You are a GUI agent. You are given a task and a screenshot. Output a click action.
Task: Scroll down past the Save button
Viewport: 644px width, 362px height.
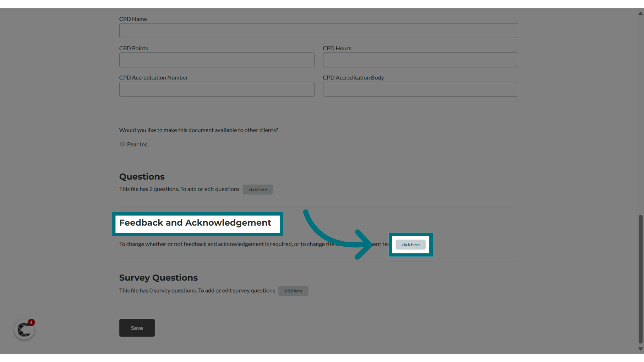click(x=640, y=349)
